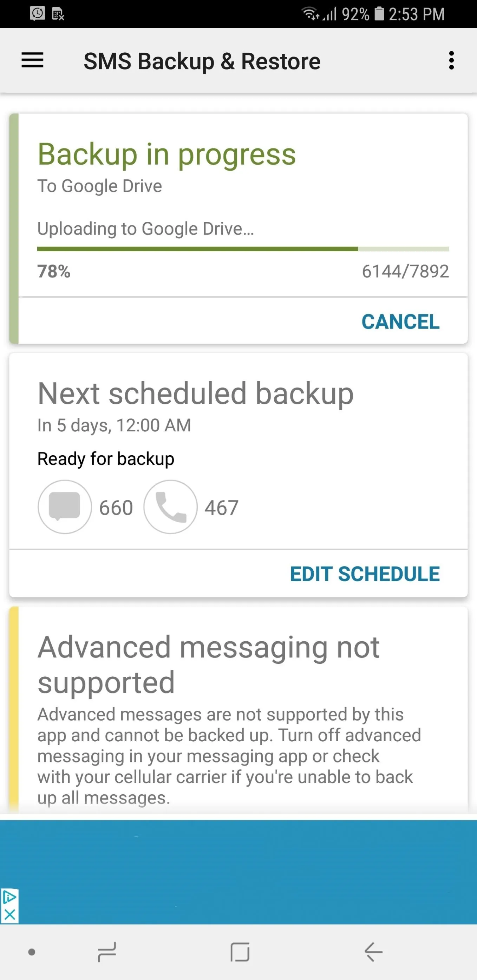Image resolution: width=477 pixels, height=980 pixels.
Task: Tap the Android back navigation arrow
Action: 373,952
